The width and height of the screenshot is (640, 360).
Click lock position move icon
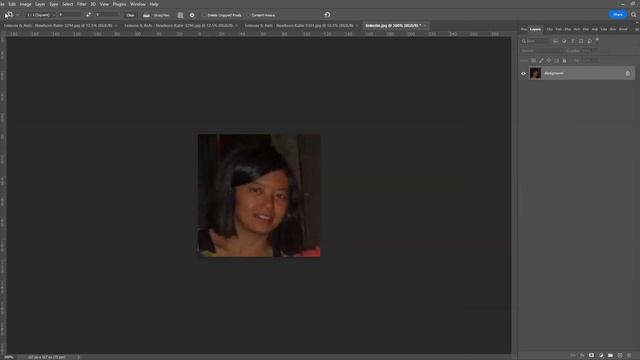[549, 60]
